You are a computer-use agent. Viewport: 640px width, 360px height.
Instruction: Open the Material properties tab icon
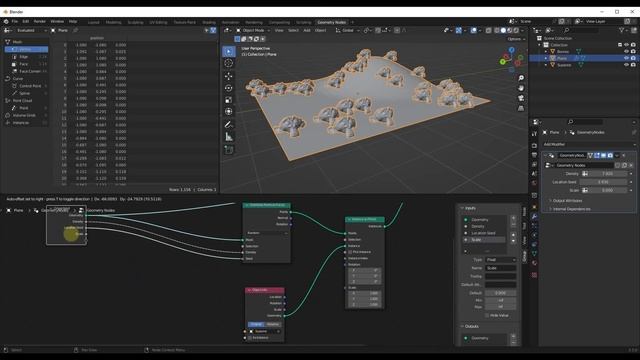(x=534, y=264)
